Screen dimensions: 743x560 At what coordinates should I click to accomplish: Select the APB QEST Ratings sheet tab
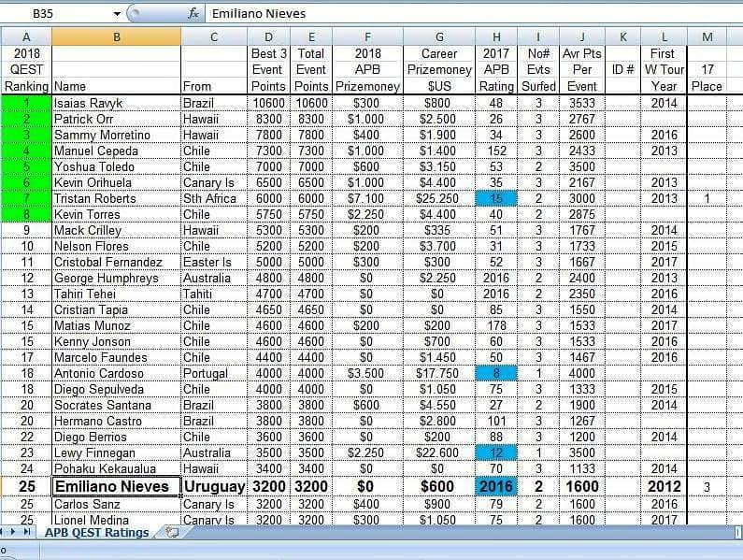(96, 533)
